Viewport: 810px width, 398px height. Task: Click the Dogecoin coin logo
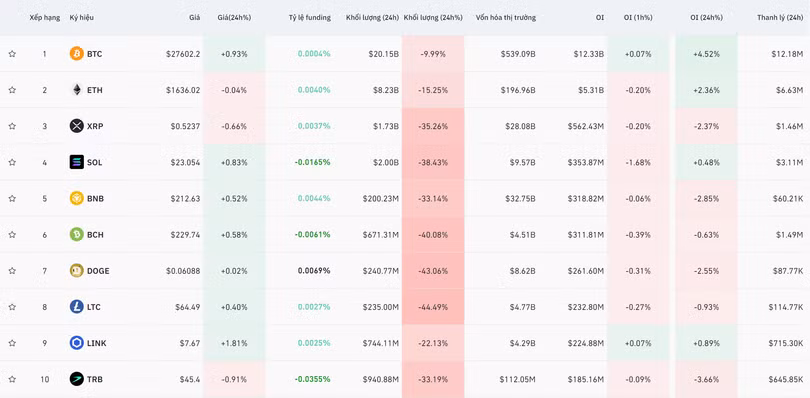coord(76,271)
